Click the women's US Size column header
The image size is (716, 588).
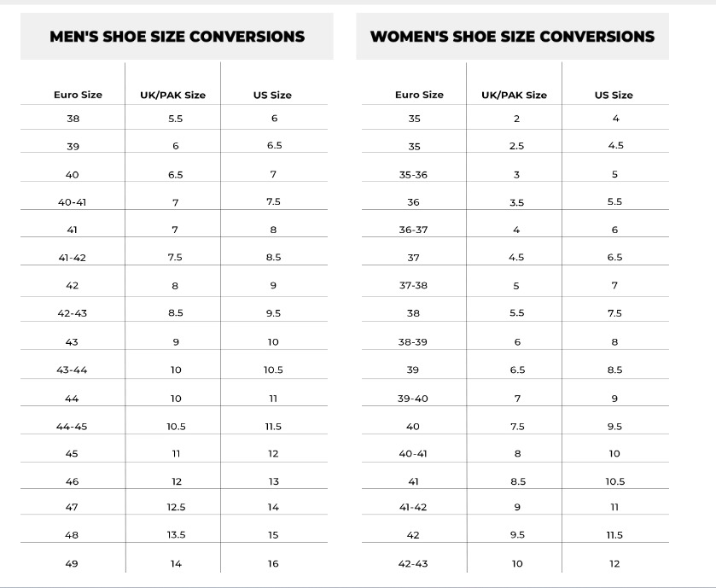pyautogui.click(x=614, y=95)
